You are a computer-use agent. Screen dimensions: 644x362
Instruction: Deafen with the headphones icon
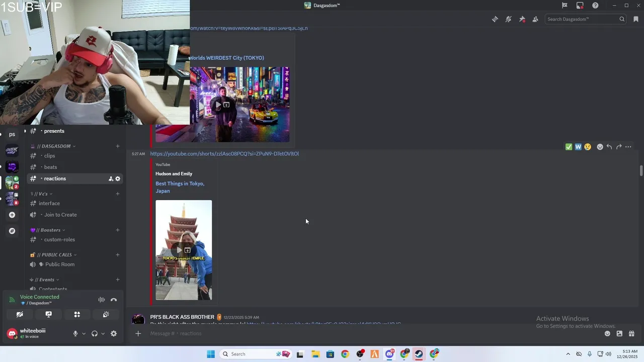click(95, 333)
